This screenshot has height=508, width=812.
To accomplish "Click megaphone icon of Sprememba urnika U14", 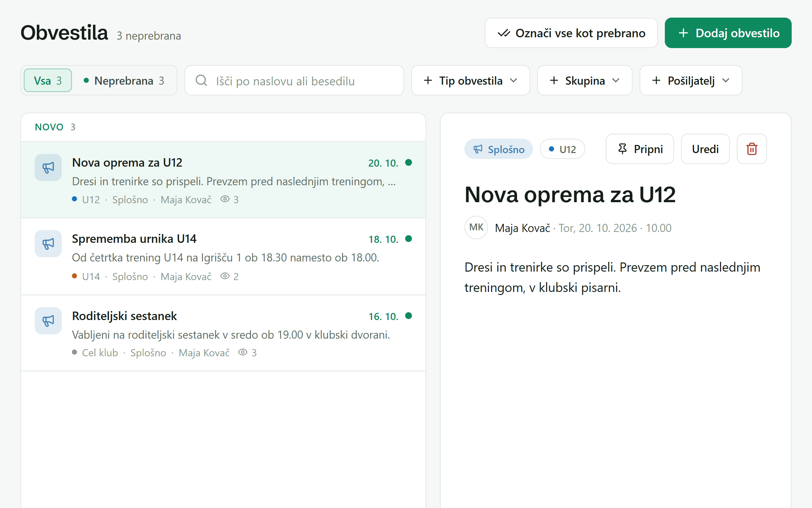I will point(48,244).
